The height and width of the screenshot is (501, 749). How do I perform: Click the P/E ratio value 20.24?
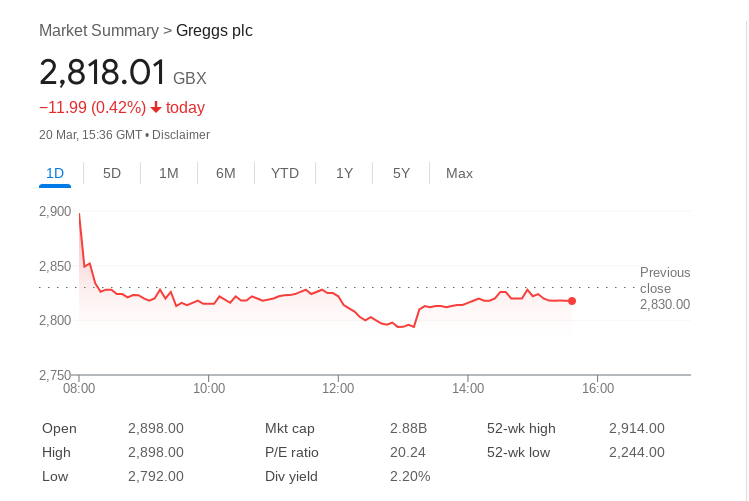point(408,452)
